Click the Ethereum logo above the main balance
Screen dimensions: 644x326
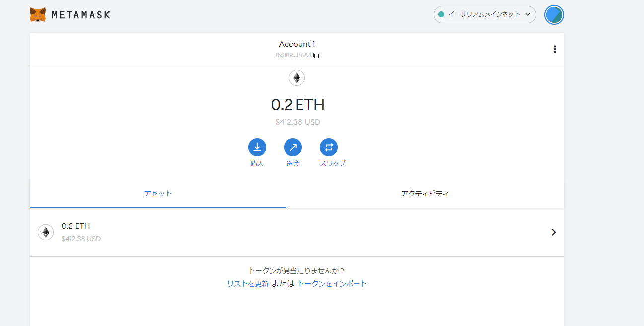pyautogui.click(x=297, y=78)
